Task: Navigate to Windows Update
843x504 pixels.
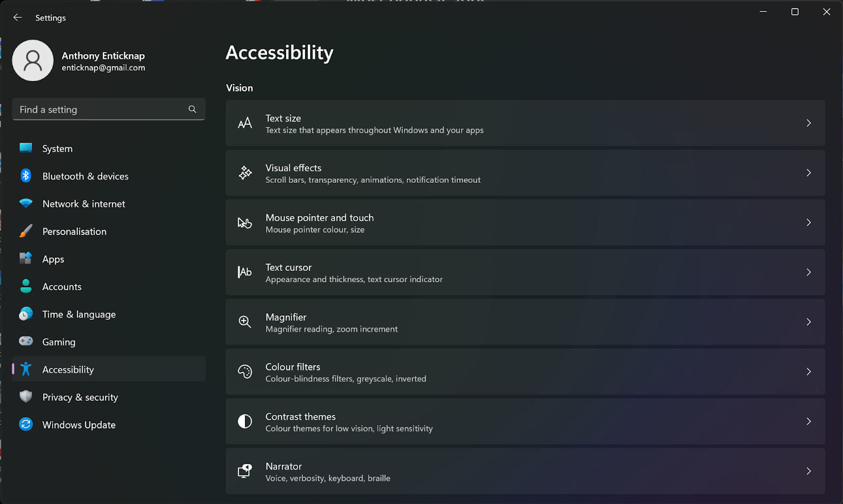Action: tap(109, 424)
